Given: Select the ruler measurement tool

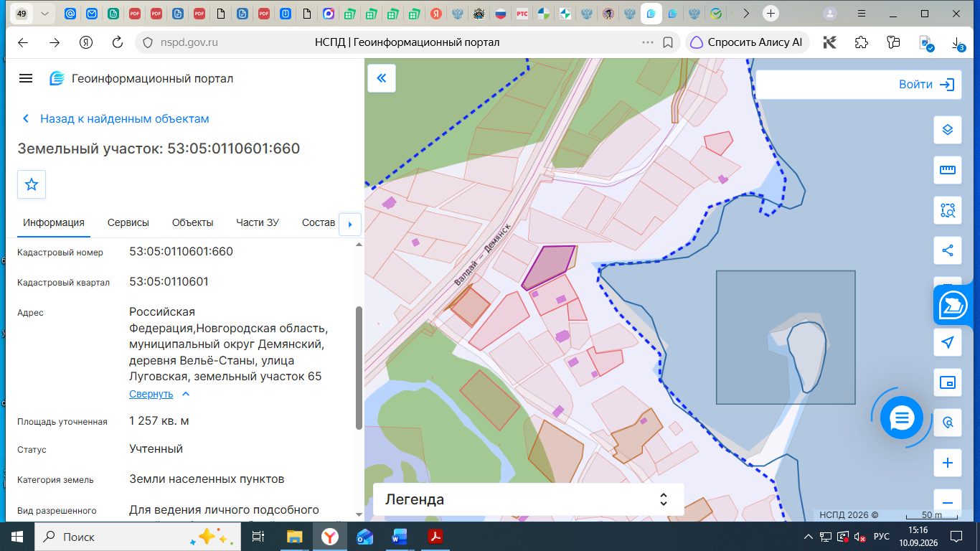Looking at the screenshot, I should pos(947,170).
